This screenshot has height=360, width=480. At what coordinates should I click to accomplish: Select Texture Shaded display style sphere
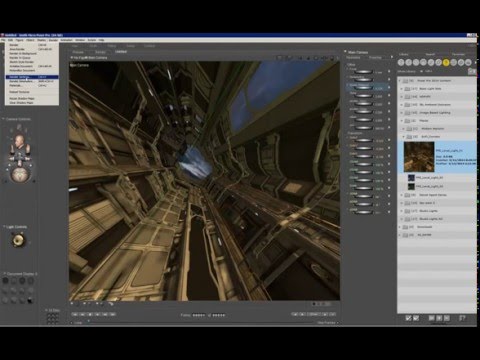30,300
